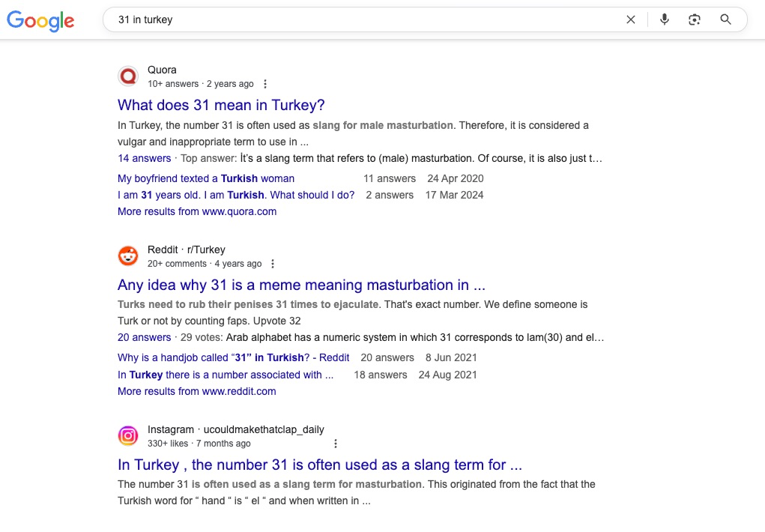Click '330+ likes · 7 months ago' text
This screenshot has width=765, height=532.
pos(199,443)
